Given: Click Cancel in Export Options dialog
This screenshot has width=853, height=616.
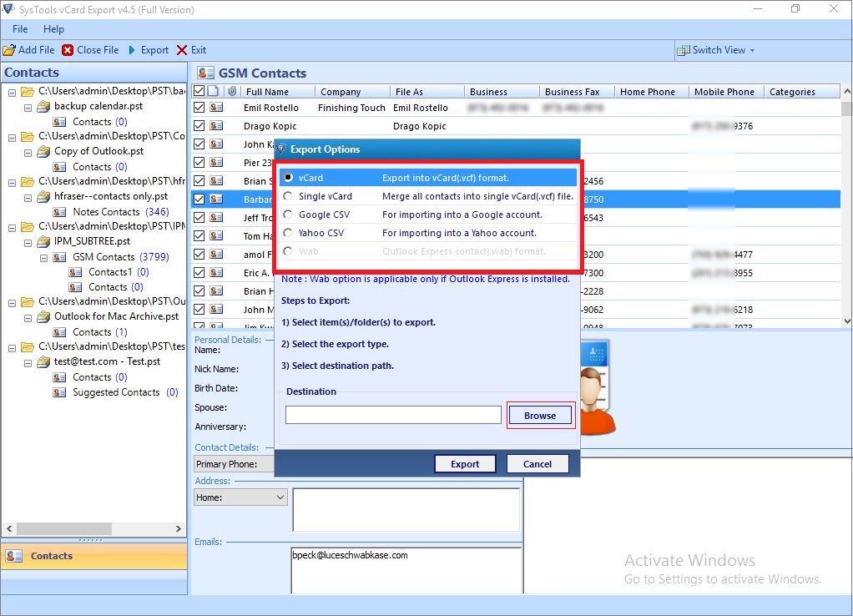Looking at the screenshot, I should point(538,464).
